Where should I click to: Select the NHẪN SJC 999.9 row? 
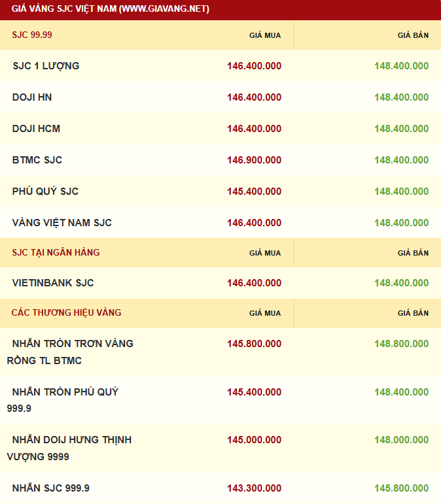coord(51,488)
